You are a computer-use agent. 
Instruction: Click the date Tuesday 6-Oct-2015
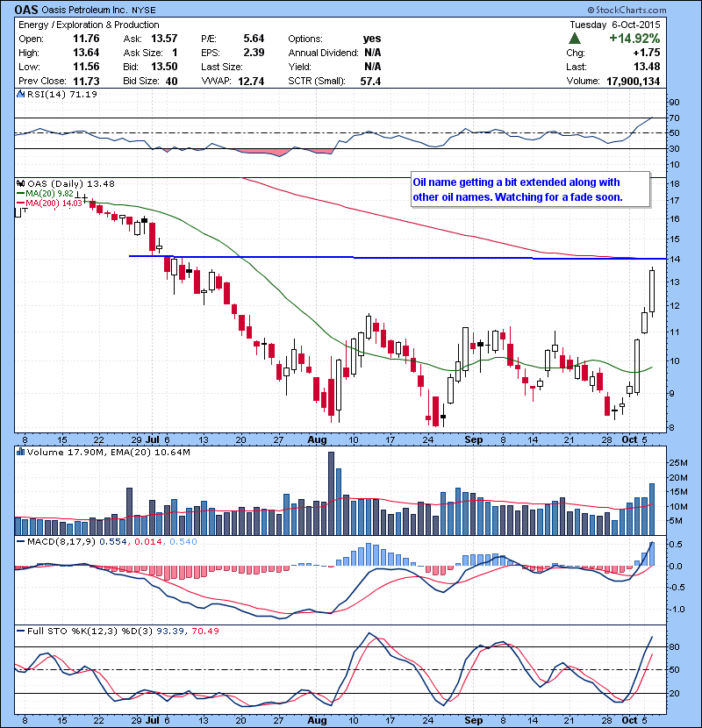coord(614,25)
